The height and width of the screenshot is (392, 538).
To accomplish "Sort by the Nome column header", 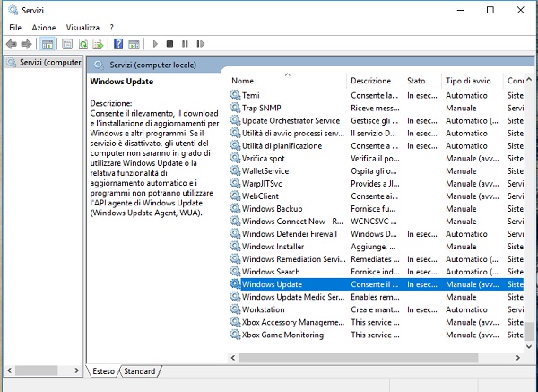I will pos(288,81).
